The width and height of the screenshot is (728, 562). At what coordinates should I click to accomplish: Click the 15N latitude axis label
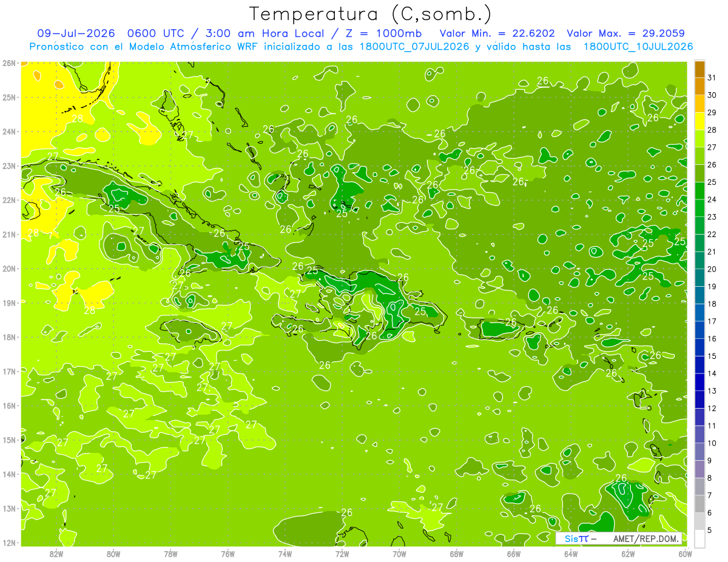pos(8,440)
